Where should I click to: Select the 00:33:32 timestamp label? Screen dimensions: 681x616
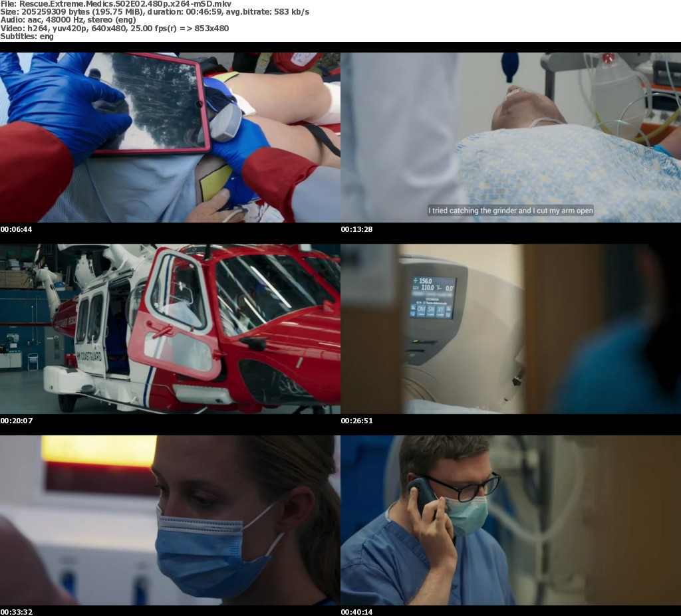pos(17,612)
